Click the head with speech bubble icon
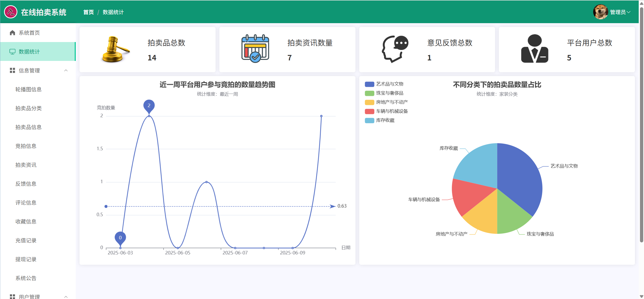 tap(395, 49)
